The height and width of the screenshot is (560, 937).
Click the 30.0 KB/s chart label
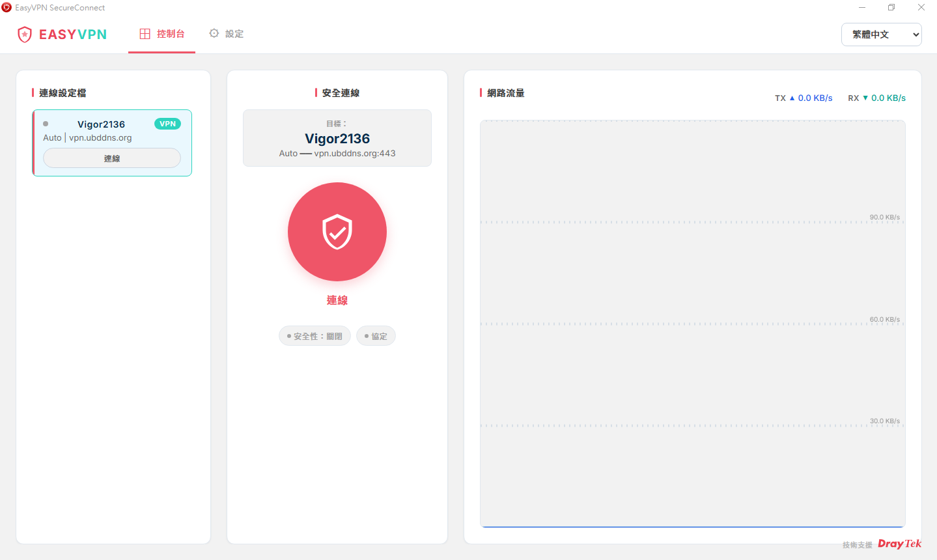885,421
